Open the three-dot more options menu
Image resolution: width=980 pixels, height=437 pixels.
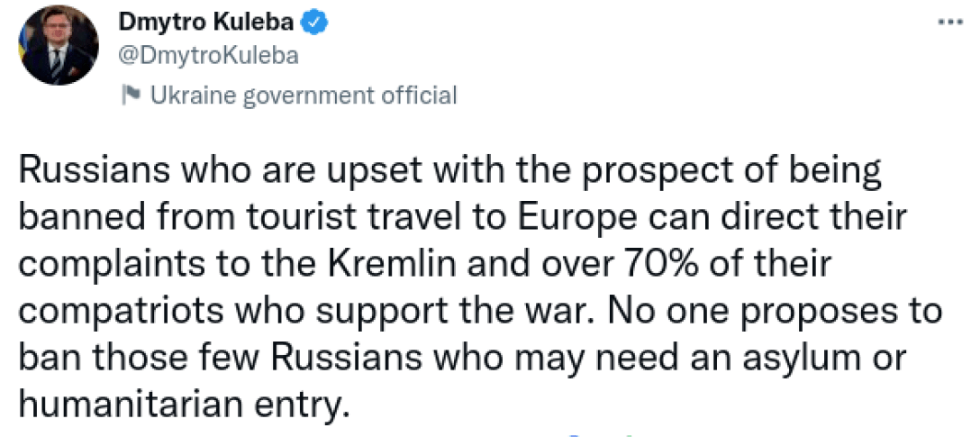coord(949,22)
